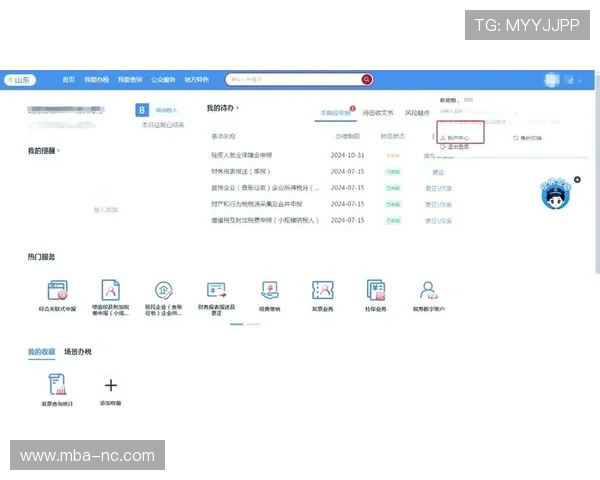
Task: Click the 事项名称 column header
Action: tap(223, 136)
